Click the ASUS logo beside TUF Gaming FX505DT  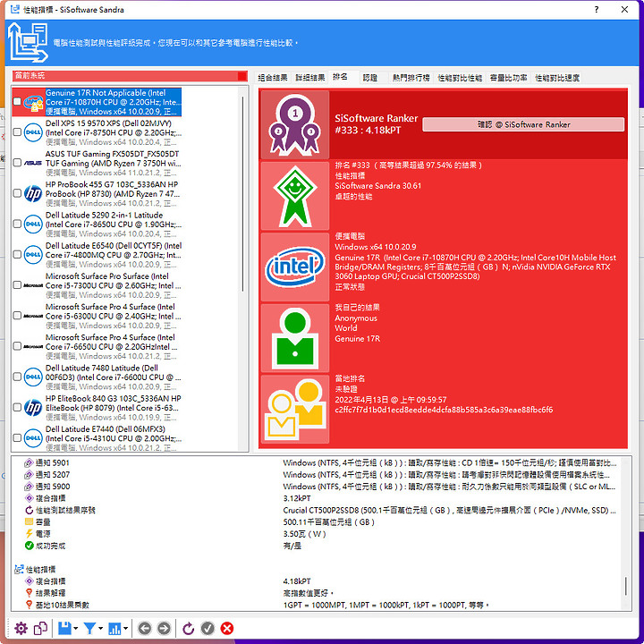[x=33, y=163]
